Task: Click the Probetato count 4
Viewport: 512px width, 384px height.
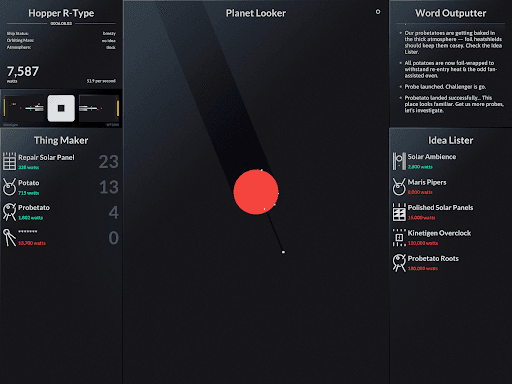Action: click(114, 212)
